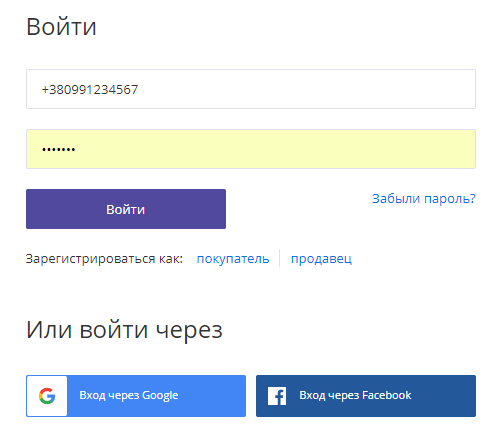Viewport: 501px width, 434px height.
Task: Register as продавец
Action: point(321,259)
